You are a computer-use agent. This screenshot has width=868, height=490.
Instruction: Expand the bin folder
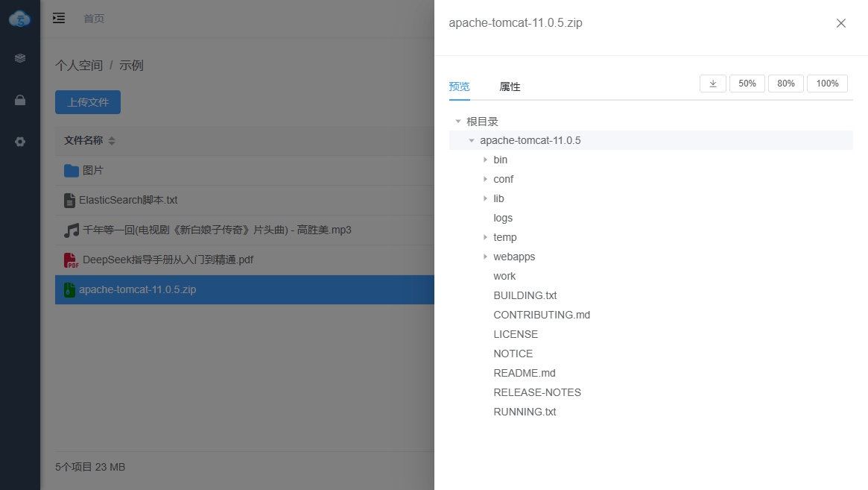[x=485, y=160]
